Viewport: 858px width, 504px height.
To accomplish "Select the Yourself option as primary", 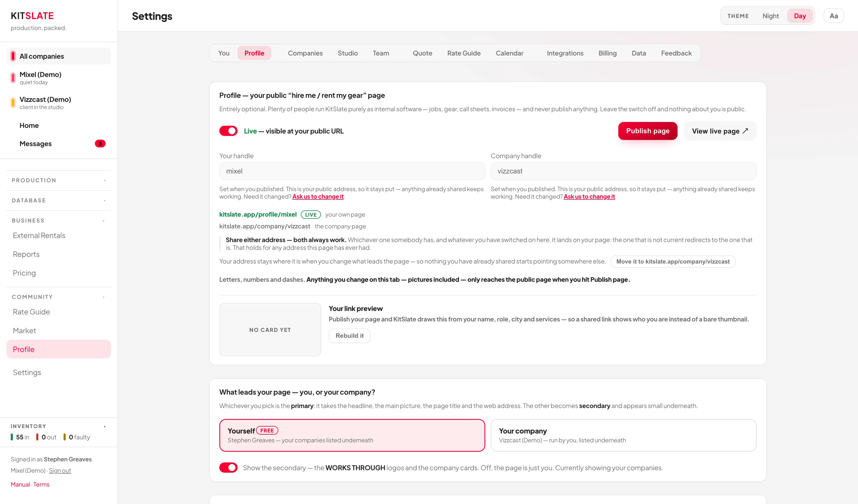I will click(352, 435).
